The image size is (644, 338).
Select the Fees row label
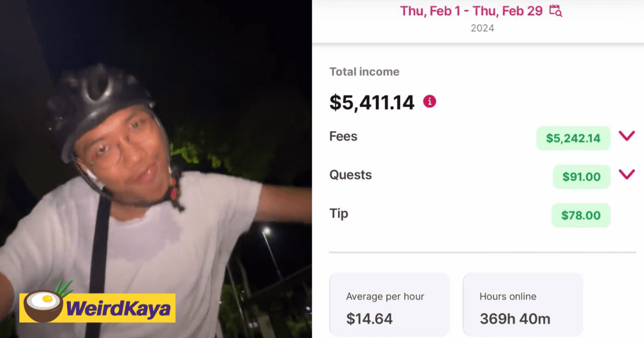point(343,136)
